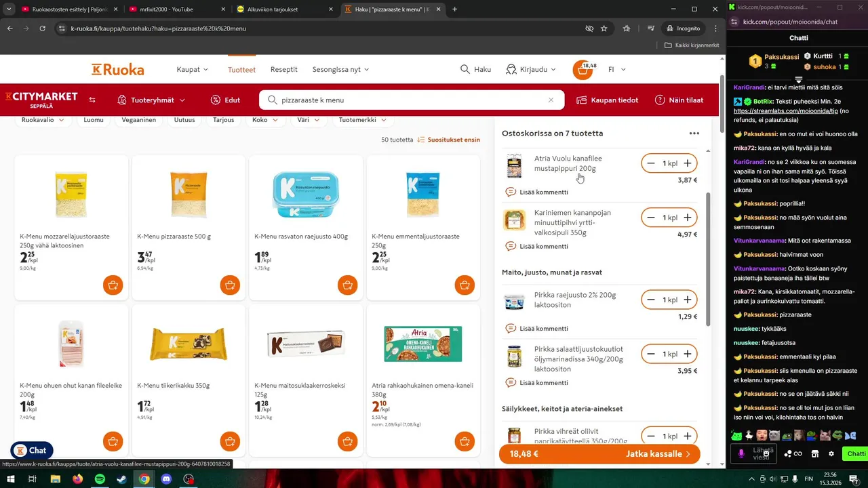Click Lähetä viesti chat input
This screenshot has width=868, height=488.
[763, 453]
